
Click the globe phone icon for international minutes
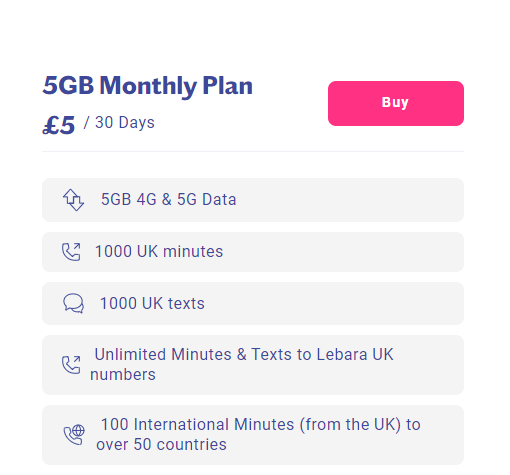pyautogui.click(x=74, y=435)
